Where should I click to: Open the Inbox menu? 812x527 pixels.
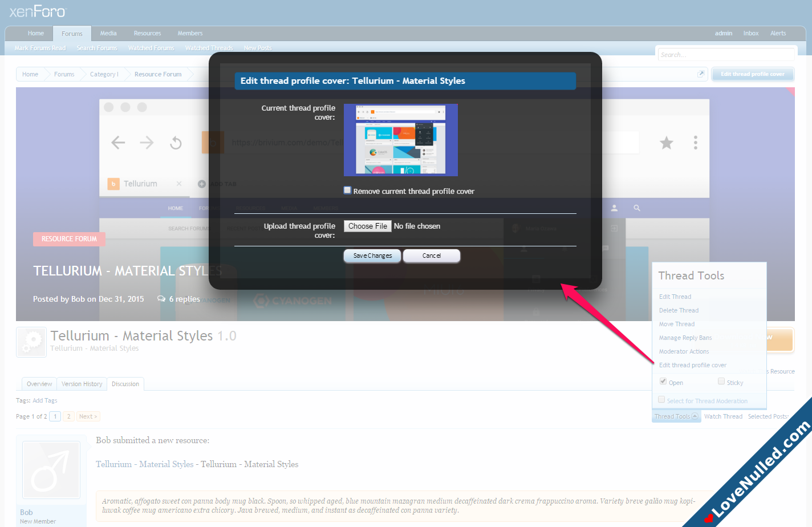(751, 33)
